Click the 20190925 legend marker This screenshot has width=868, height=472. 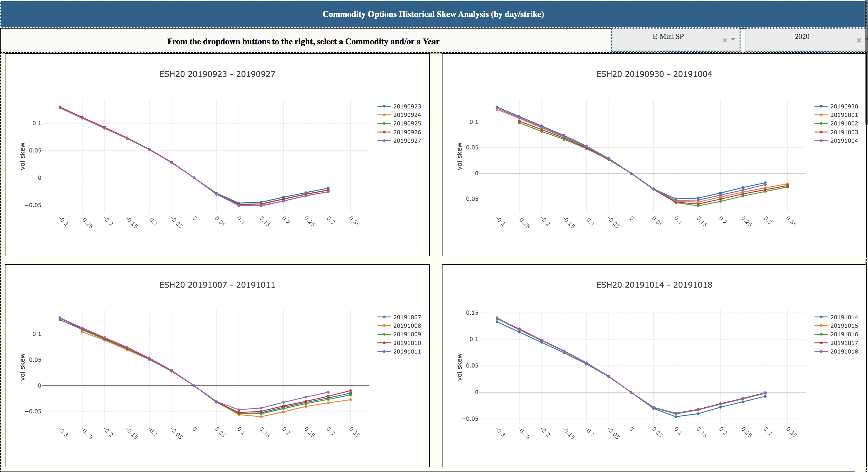(x=384, y=123)
